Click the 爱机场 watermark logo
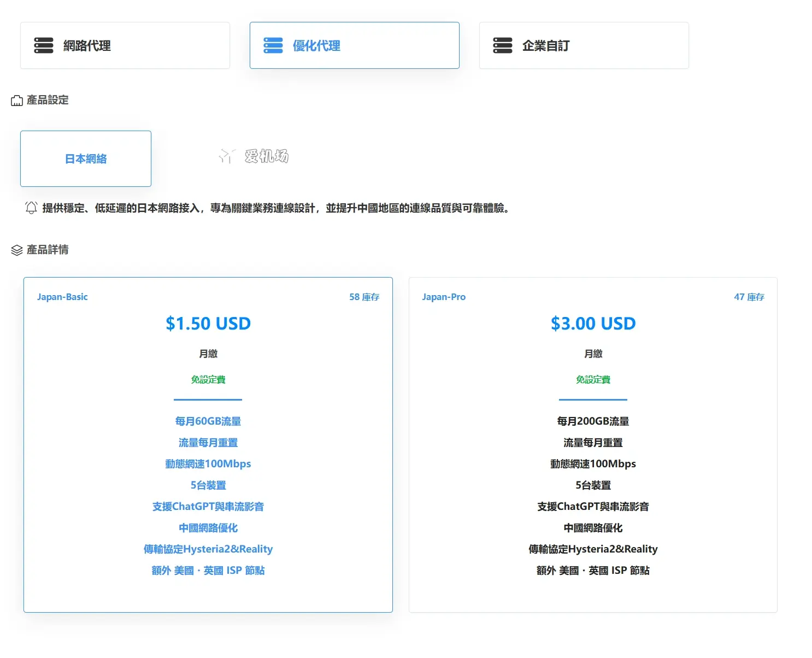The image size is (812, 658). tap(254, 156)
